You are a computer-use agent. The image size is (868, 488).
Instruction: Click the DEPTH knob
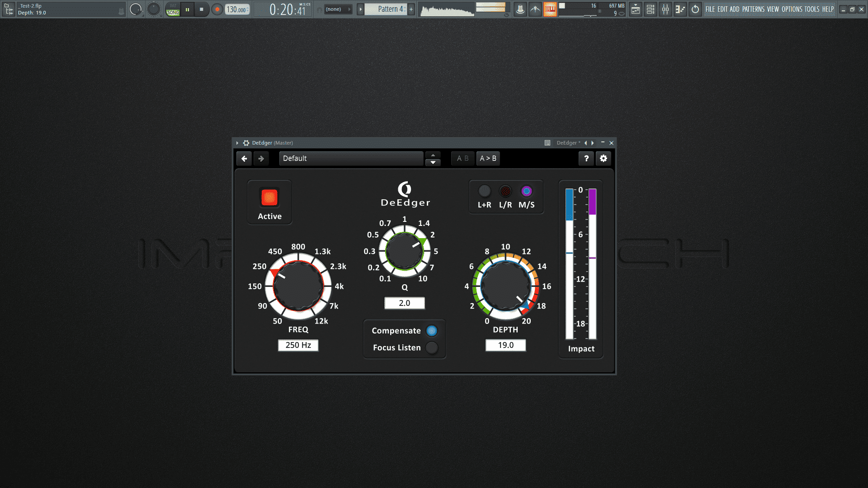[505, 286]
